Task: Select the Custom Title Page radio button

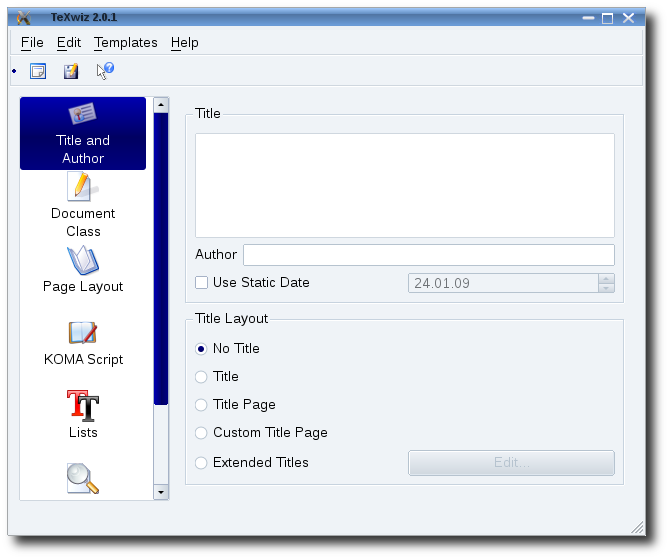Action: point(201,433)
